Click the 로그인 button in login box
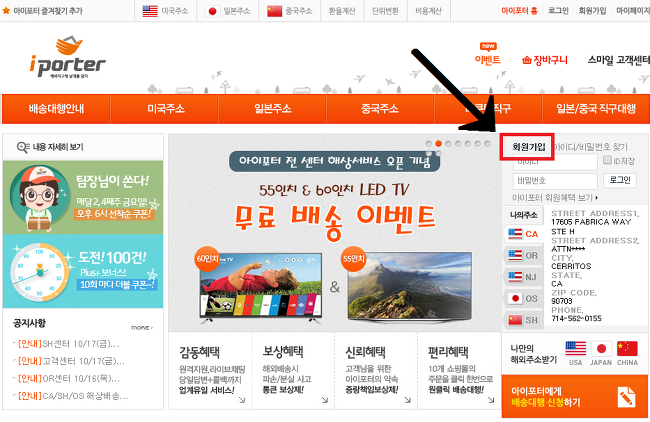This screenshot has width=650, height=422. 620,180
